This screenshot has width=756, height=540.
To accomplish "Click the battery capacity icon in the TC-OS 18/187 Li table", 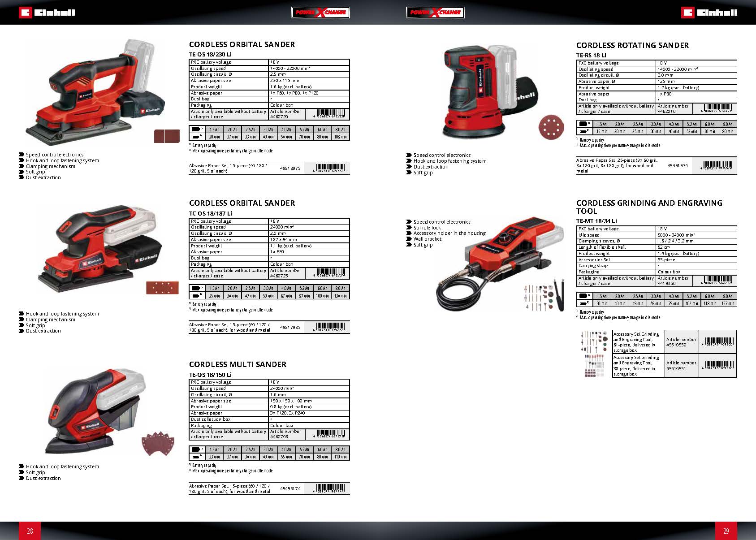I will [x=196, y=289].
